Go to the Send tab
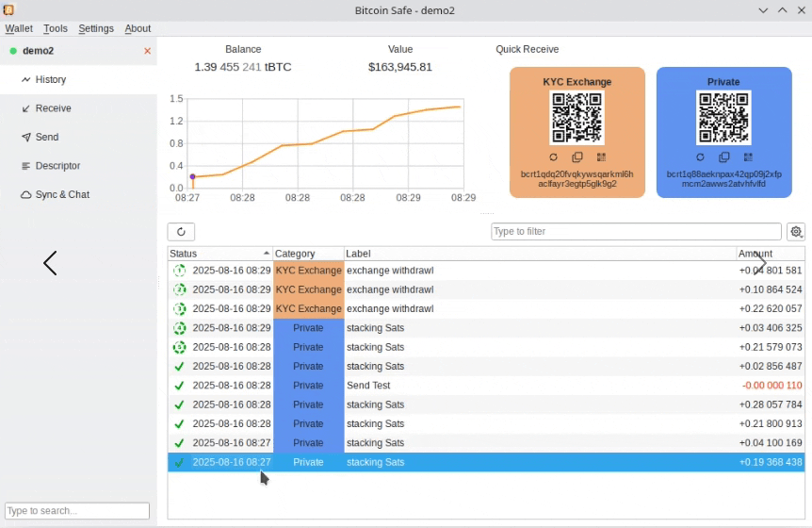Image resolution: width=812 pixels, height=528 pixels. point(47,137)
